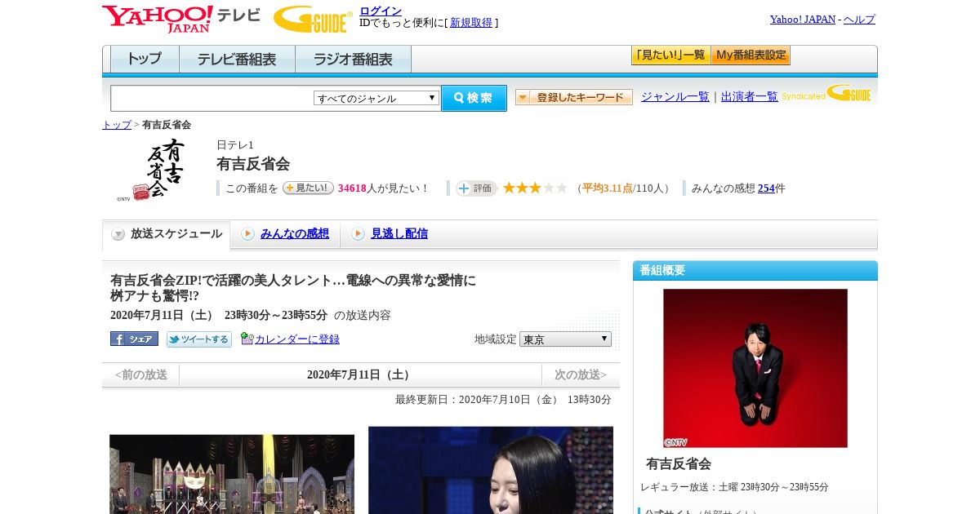Click the 34618 want-to-watch count
This screenshot has height=514, width=980.
click(352, 188)
